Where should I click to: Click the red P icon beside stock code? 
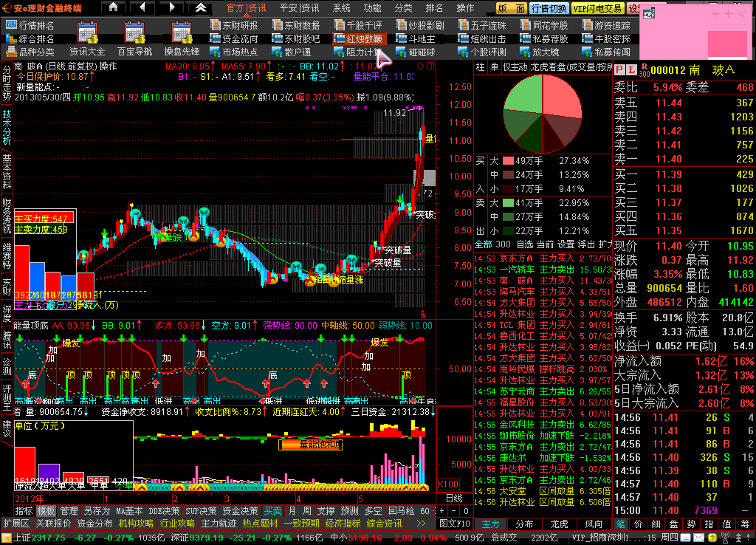(x=620, y=70)
